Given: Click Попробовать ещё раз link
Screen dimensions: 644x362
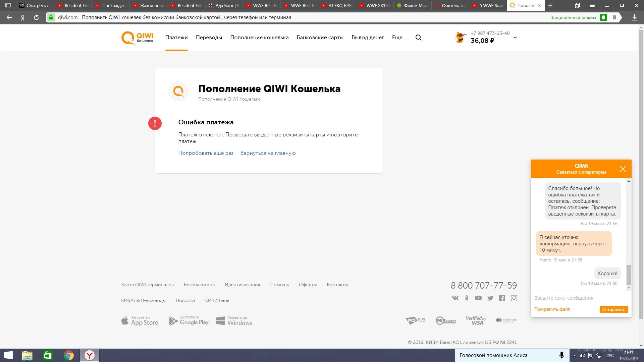Looking at the screenshot, I should (x=206, y=153).
